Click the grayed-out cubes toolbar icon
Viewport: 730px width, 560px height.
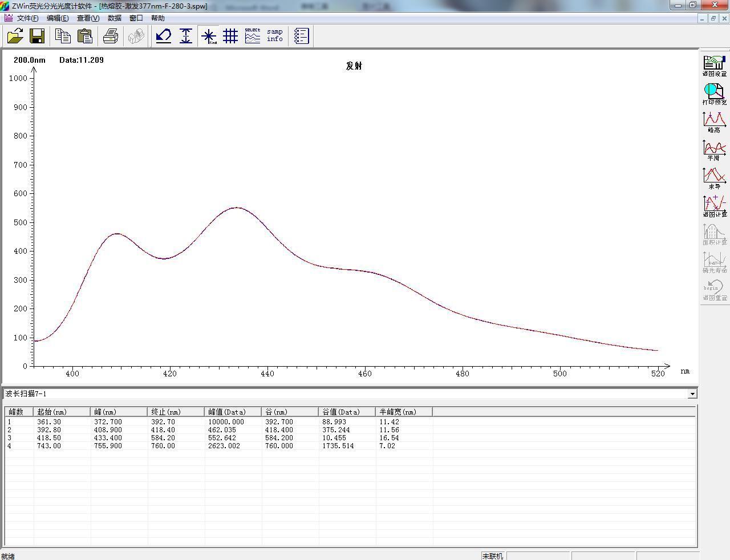[x=136, y=36]
